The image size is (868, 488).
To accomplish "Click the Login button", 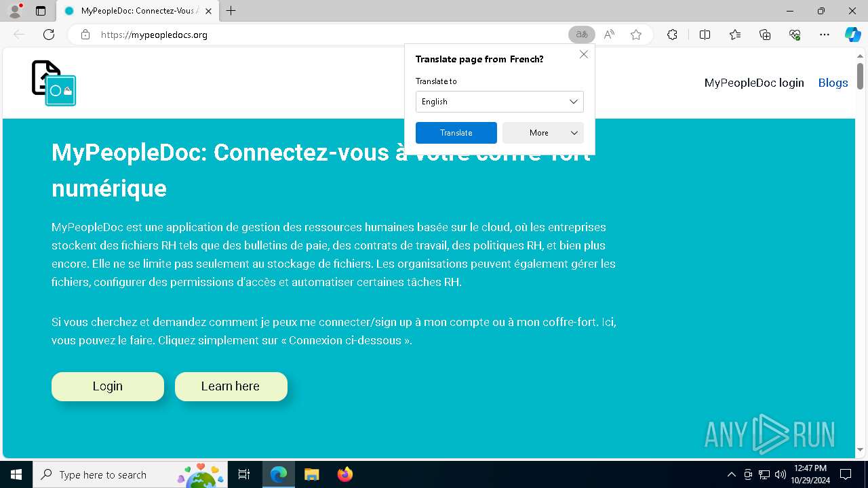I will pos(108,386).
